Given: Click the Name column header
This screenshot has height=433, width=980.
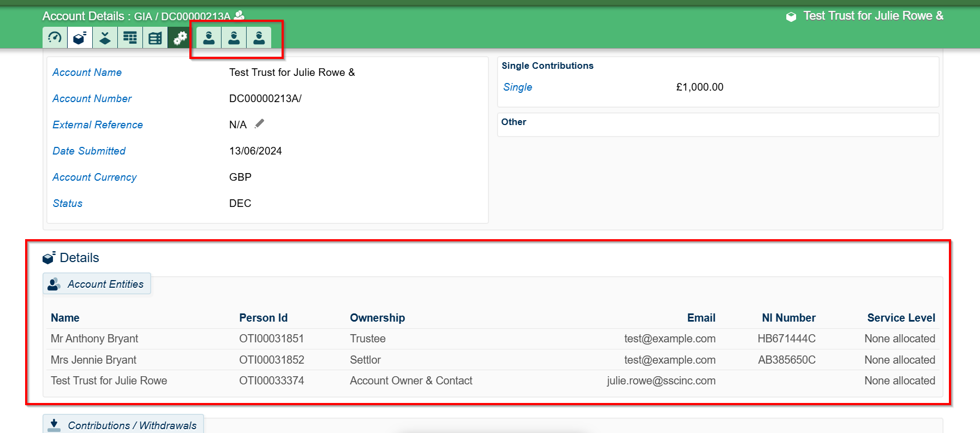Looking at the screenshot, I should coord(65,318).
